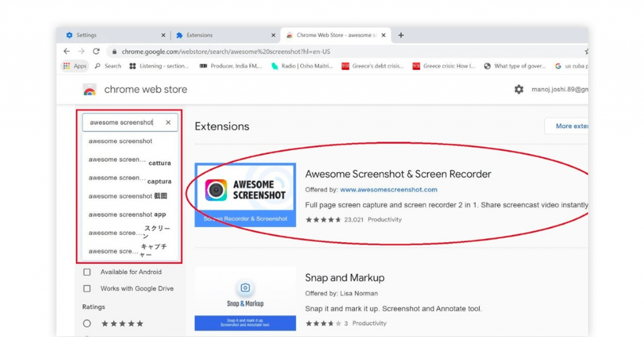This screenshot has height=337, width=644.
Task: Open the us cuba Google bookmark
Action: tap(571, 66)
